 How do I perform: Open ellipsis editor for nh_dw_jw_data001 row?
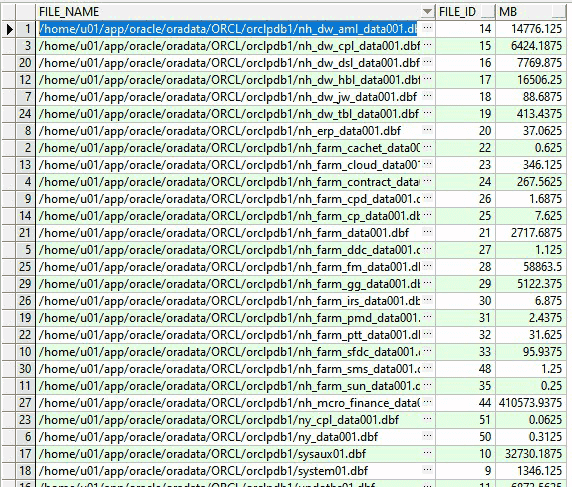click(x=428, y=97)
